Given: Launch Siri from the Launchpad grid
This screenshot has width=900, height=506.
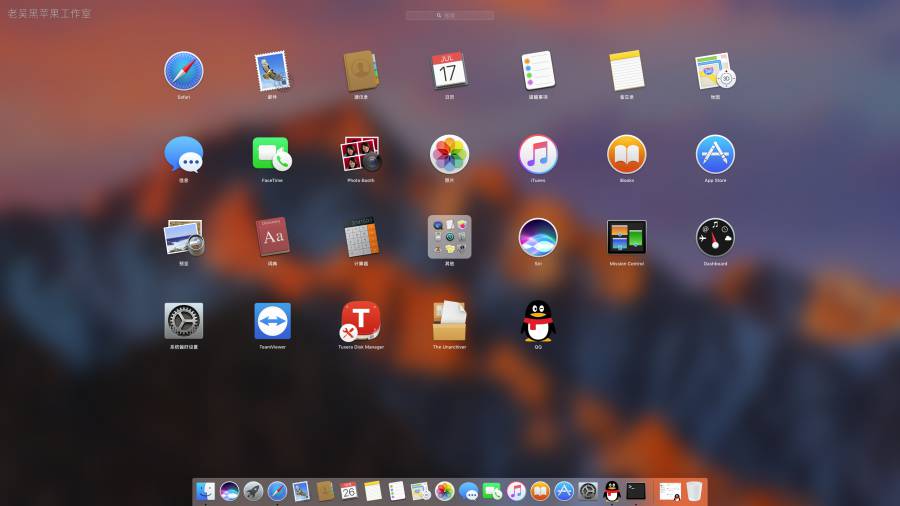Looking at the screenshot, I should pos(538,237).
